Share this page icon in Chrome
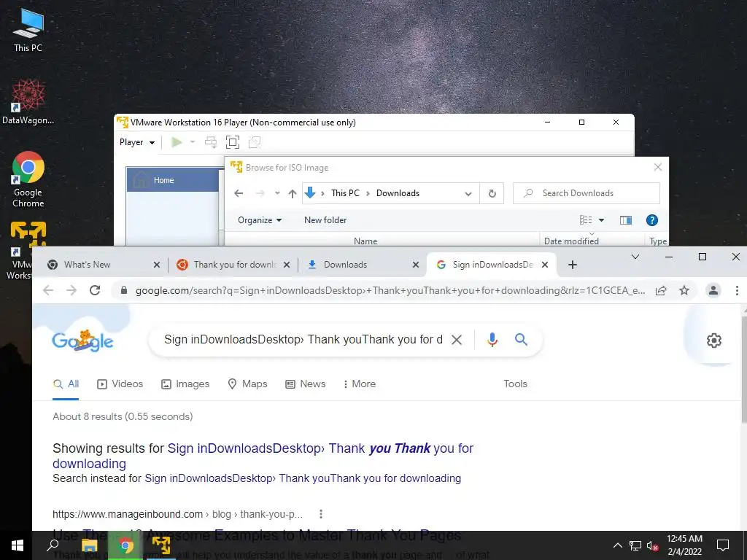 coord(661,290)
